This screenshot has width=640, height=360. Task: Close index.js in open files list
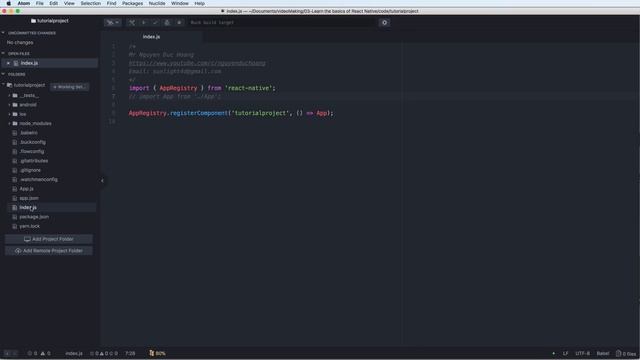click(8, 63)
